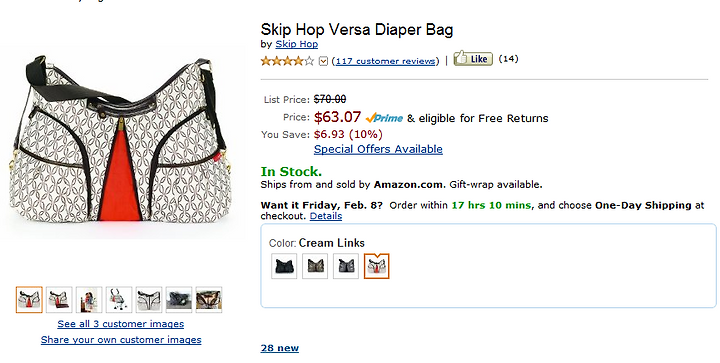Select the third dark gray color swatch

point(346,266)
